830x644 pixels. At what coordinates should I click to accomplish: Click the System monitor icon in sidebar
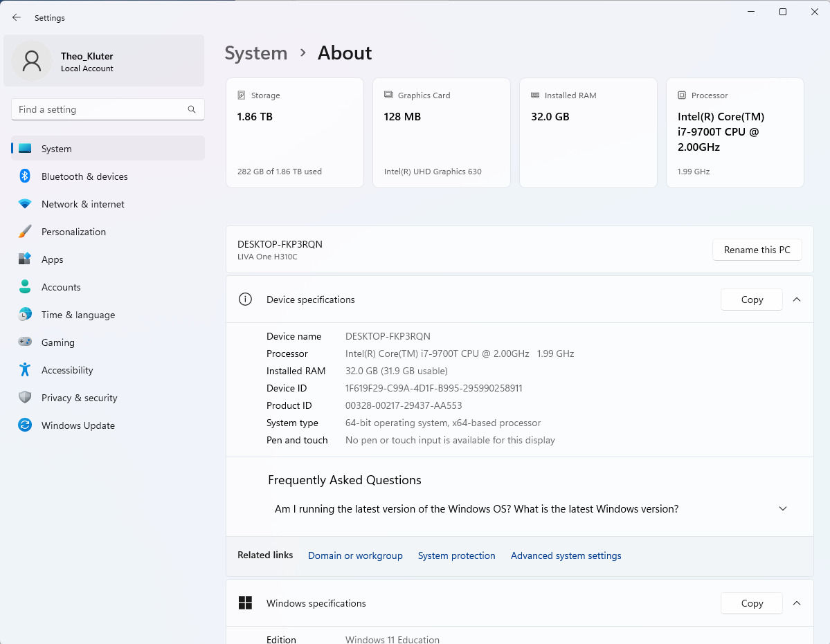click(x=25, y=149)
